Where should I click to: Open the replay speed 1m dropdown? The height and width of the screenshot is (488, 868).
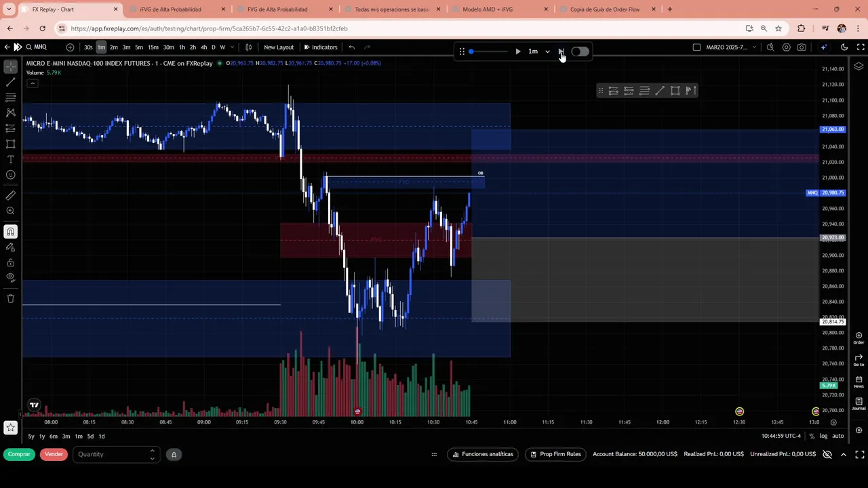tap(539, 52)
